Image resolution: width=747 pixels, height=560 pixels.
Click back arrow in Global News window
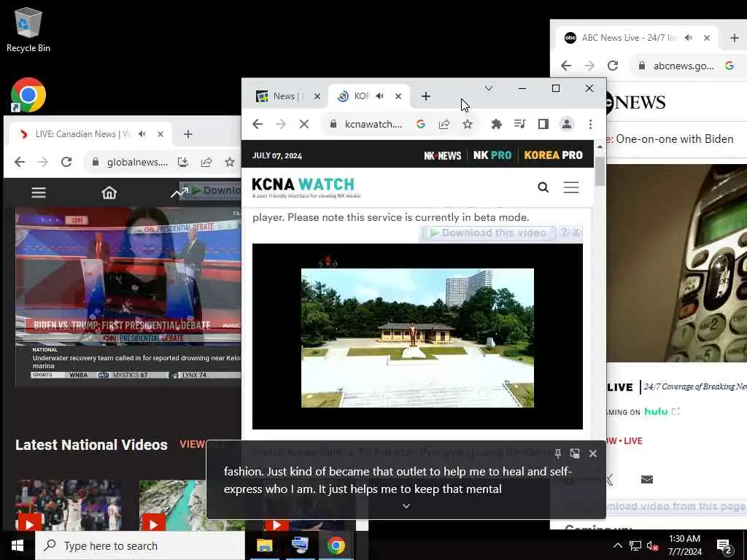pos(20,162)
